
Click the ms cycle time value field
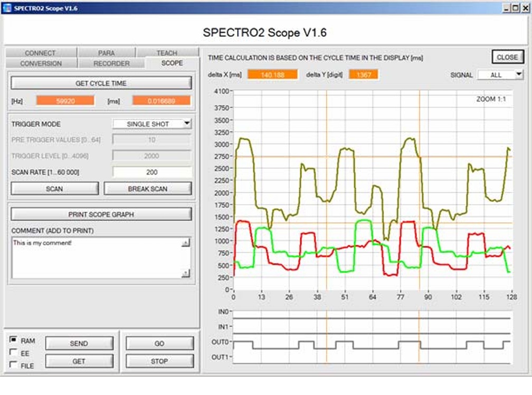tap(161, 101)
